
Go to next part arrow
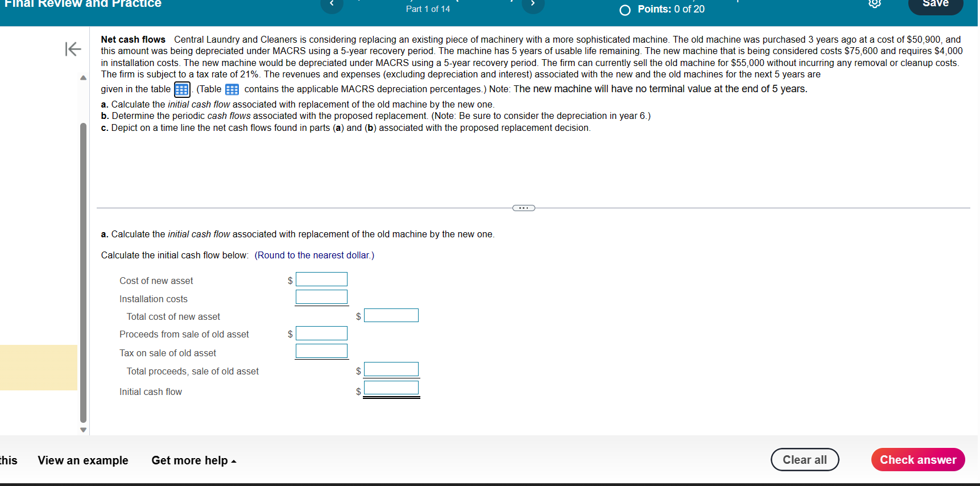(533, 5)
